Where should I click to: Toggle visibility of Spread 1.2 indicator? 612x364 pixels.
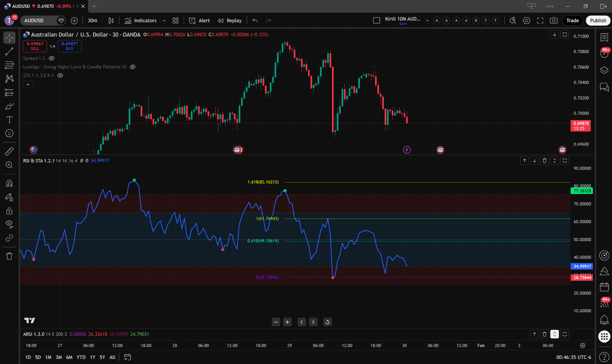[52, 58]
